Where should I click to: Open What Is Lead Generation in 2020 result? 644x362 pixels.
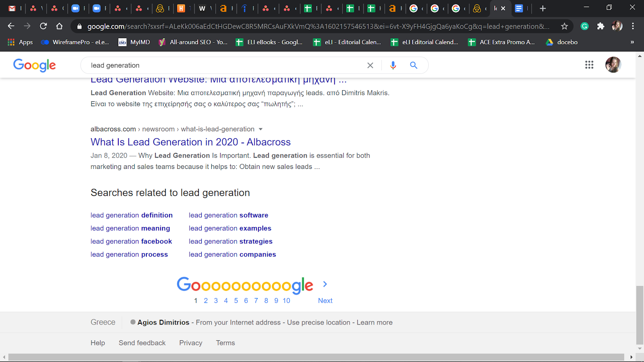[190, 142]
